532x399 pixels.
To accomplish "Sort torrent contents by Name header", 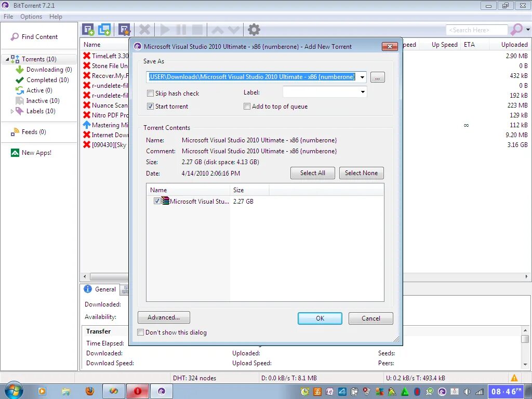I will [x=188, y=190].
